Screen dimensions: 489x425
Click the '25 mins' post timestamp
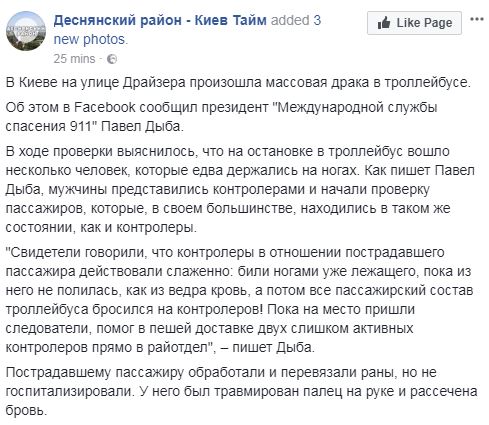click(74, 59)
